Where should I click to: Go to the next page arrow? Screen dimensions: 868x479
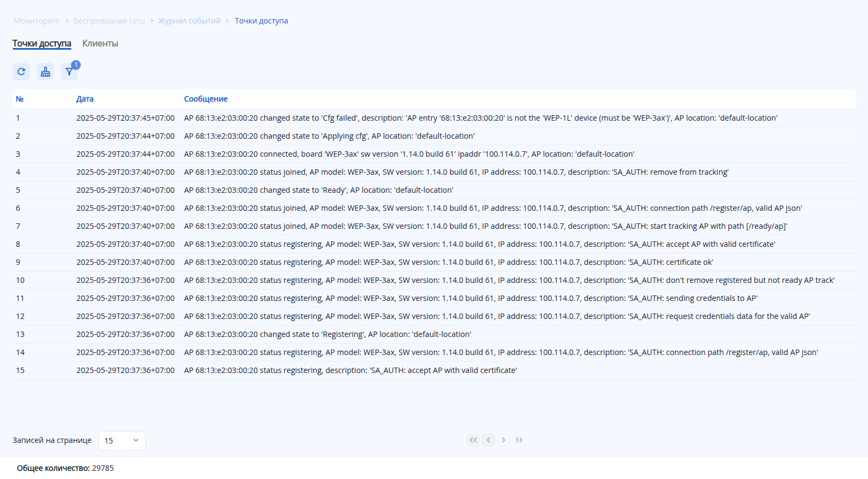[504, 440]
